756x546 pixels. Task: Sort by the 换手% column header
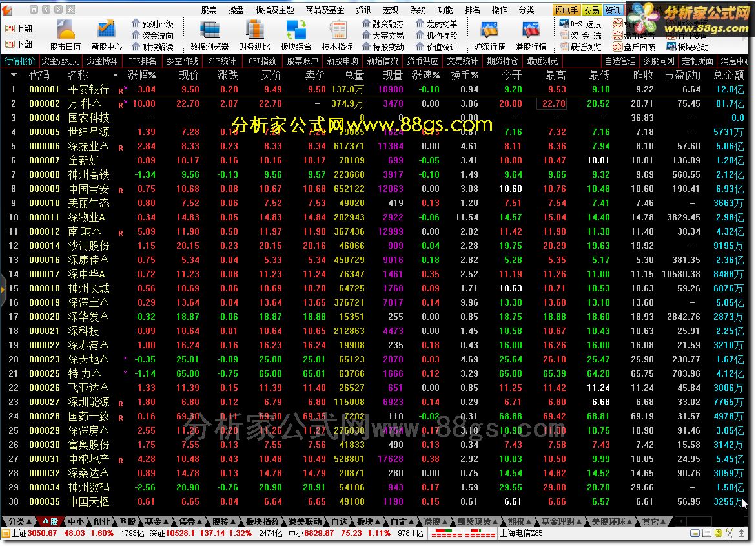point(464,76)
